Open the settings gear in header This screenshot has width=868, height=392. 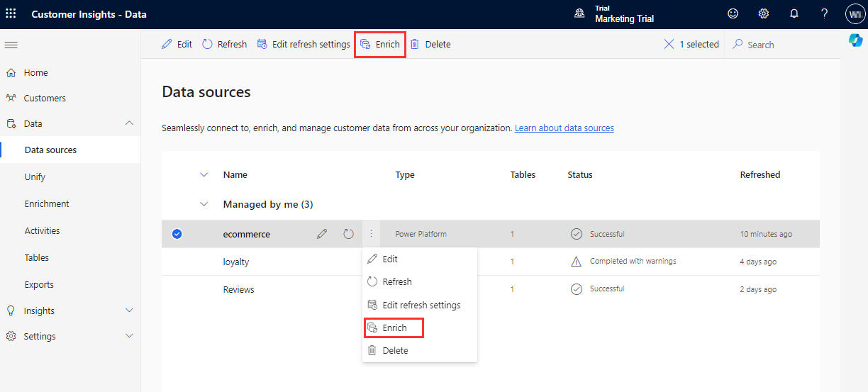point(764,13)
